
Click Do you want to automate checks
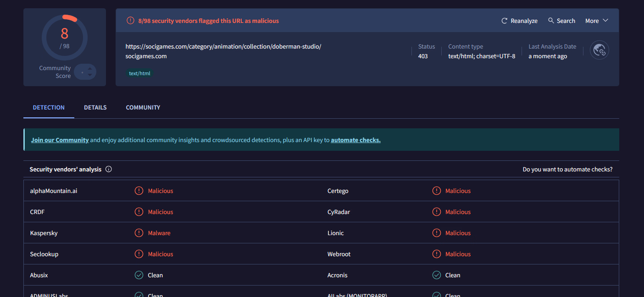[567, 169]
